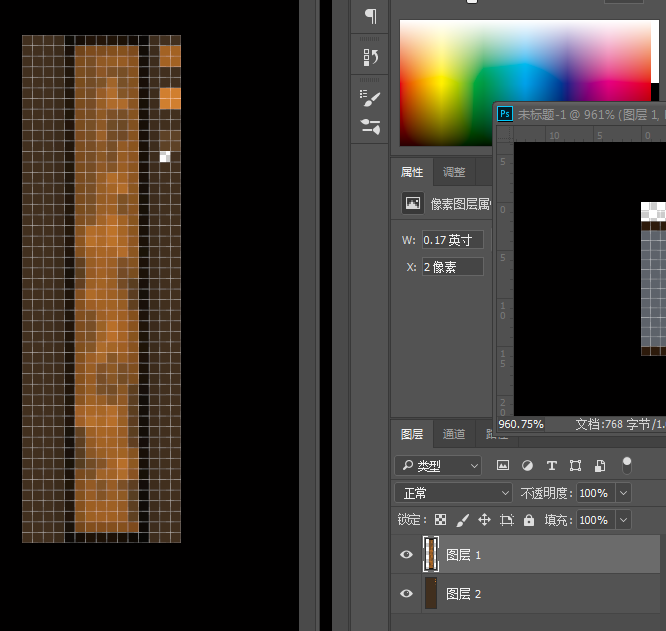Screen dimensions: 666x631
Task: Click the X position input field
Action: click(453, 267)
